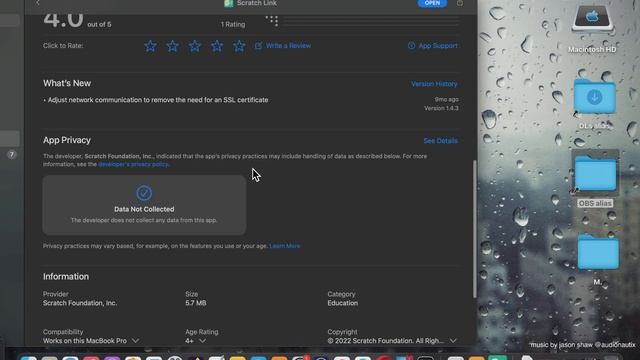Expand the Age Rating 4+ chevron
The width and height of the screenshot is (640, 360).
point(202,340)
